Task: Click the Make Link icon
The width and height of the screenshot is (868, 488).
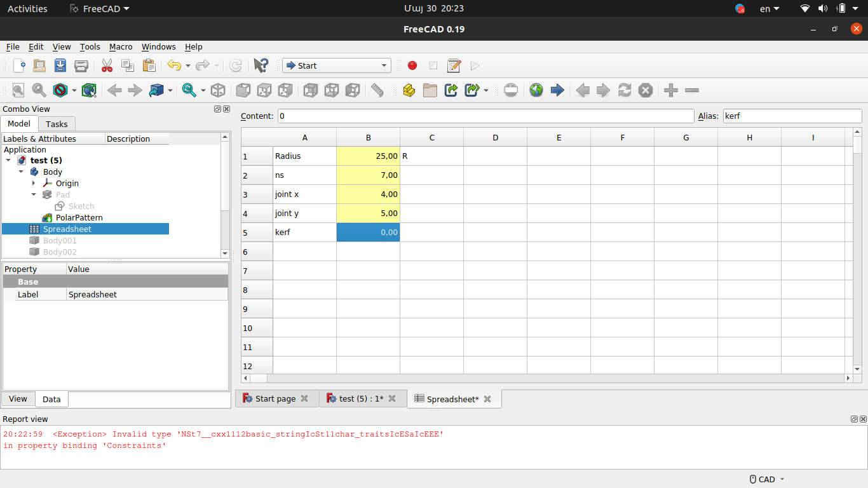Action: coord(451,90)
